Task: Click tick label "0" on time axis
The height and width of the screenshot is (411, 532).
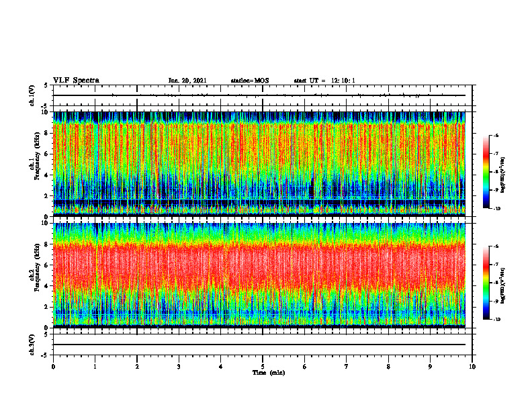Action: (x=53, y=367)
